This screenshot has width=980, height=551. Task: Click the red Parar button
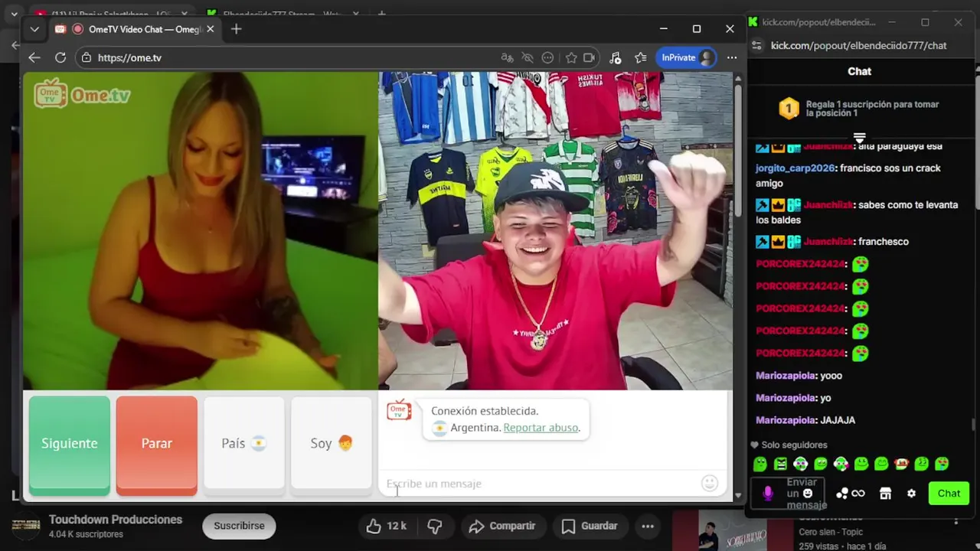point(157,444)
